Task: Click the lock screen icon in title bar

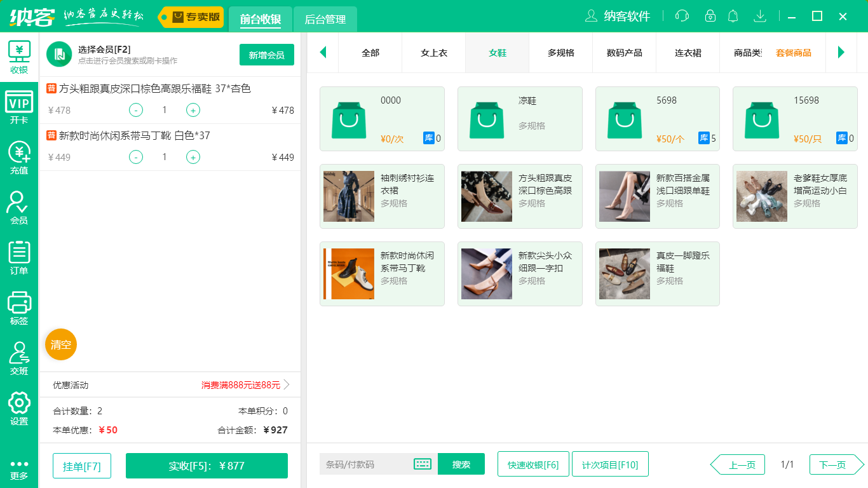Action: coord(710,16)
